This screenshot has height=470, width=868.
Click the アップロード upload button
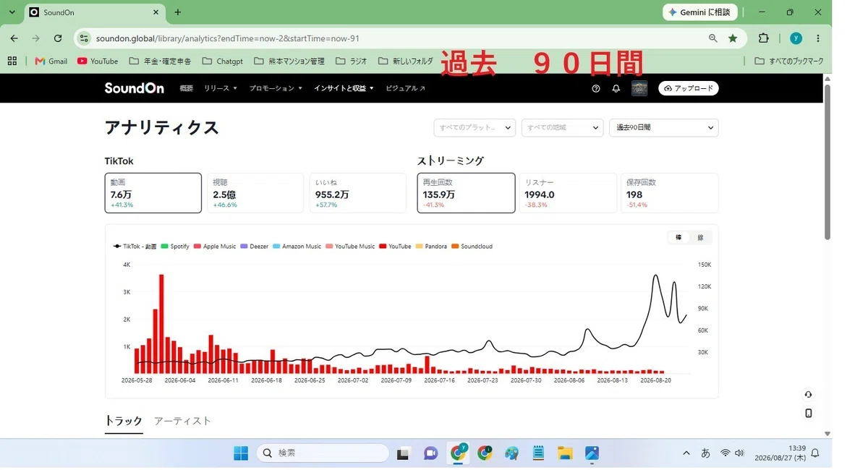688,88
